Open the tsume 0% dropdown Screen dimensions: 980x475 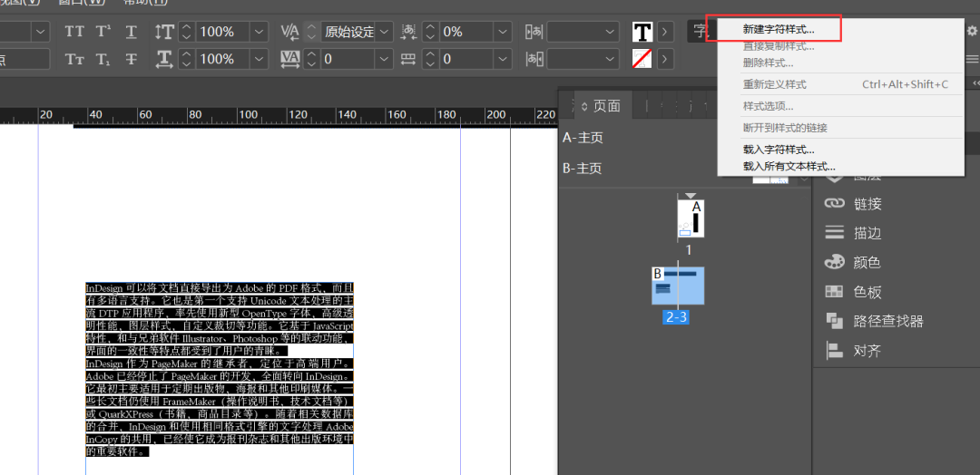[502, 32]
